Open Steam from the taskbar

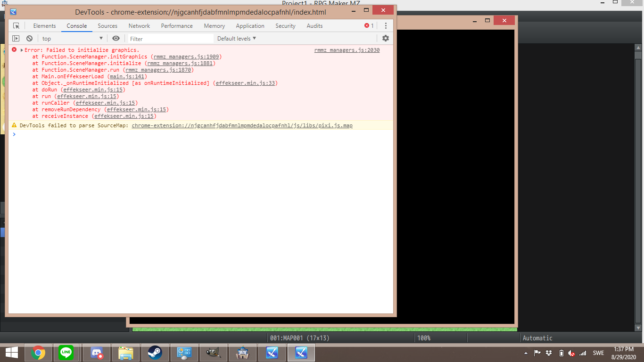pos(155,353)
